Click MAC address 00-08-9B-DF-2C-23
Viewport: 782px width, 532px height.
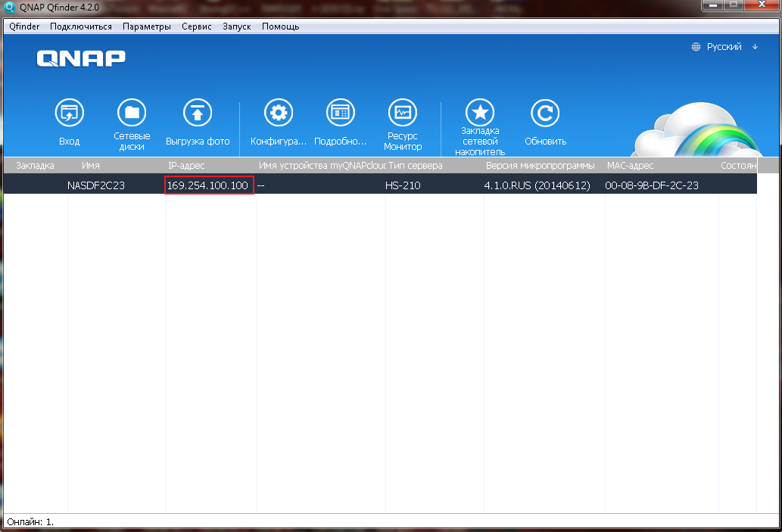[x=652, y=185]
